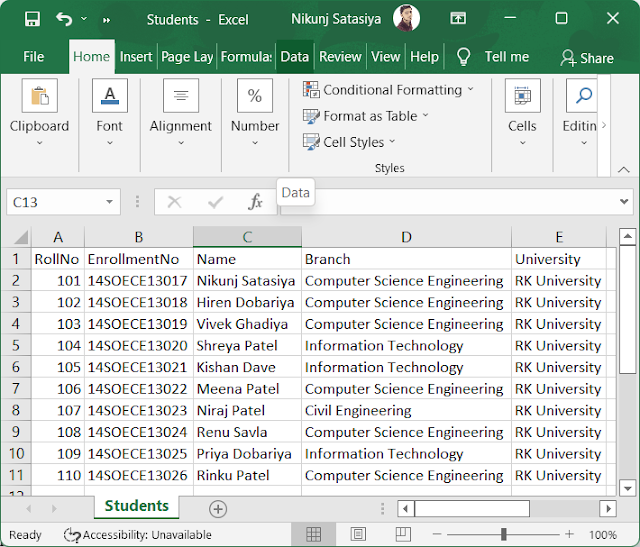Click the zoom out minus button
The image size is (640, 547).
tap(437, 534)
